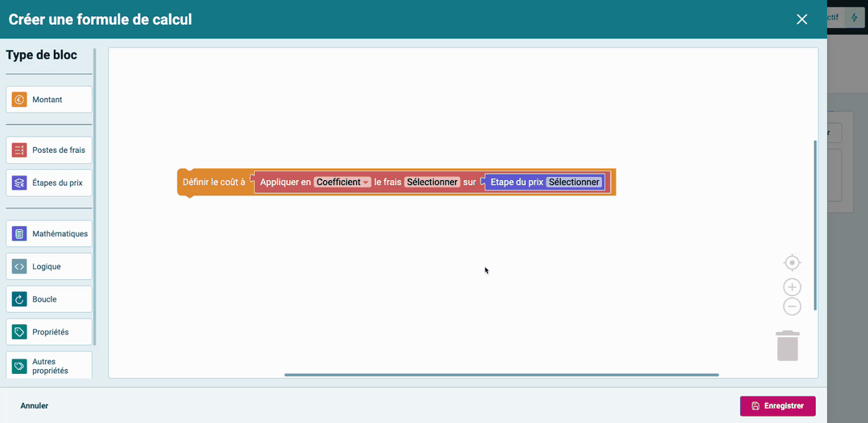This screenshot has height=423, width=868.
Task: Click the horizontal workspace scrollbar
Action: [502, 375]
